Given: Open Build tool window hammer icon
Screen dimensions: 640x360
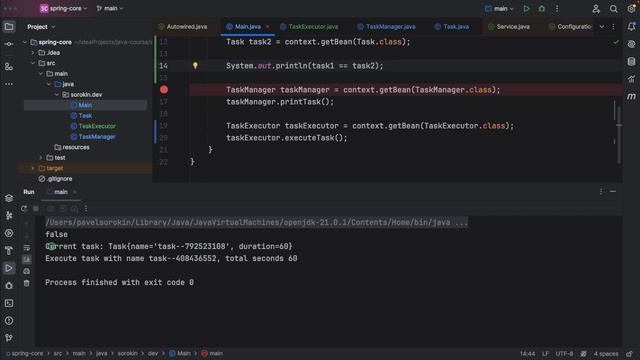Looking at the screenshot, I should pos(9,251).
